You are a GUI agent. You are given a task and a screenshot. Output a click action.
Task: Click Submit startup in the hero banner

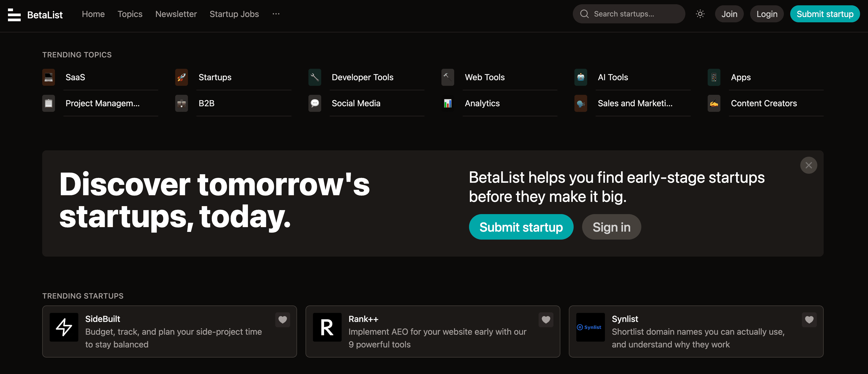coord(521,227)
